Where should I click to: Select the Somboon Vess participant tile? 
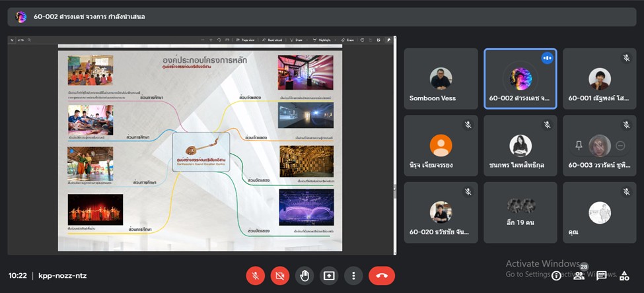(441, 79)
